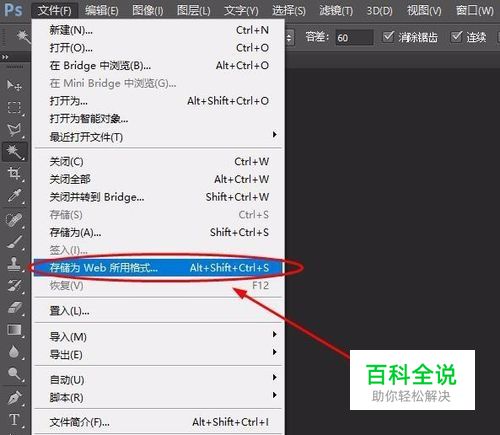Image resolution: width=500 pixels, height=435 pixels.
Task: Choose 存储为 Web 所用格式... entry
Action: pos(158,268)
